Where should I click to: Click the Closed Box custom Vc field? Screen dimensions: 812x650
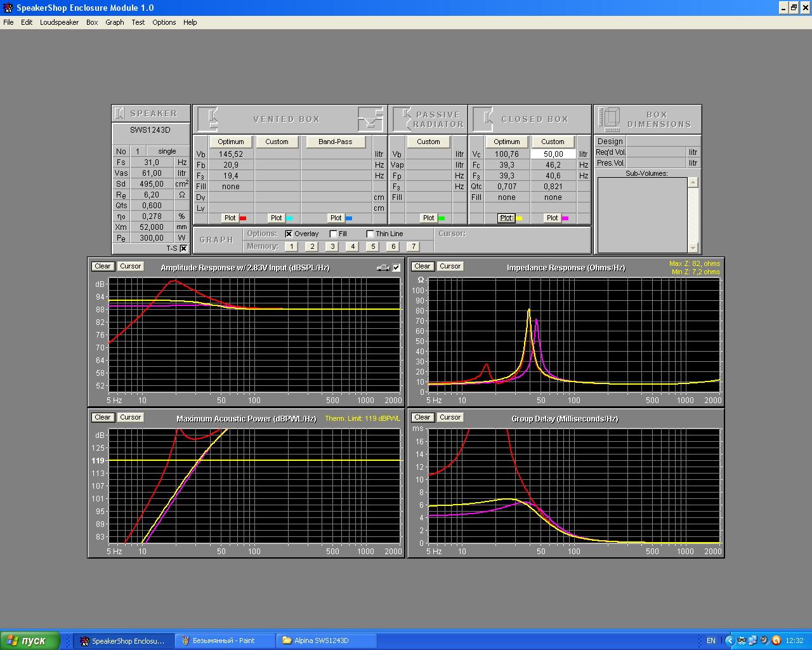[x=553, y=154]
